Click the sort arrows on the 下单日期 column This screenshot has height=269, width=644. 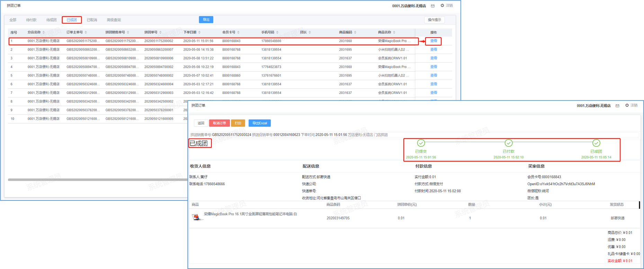[199, 33]
